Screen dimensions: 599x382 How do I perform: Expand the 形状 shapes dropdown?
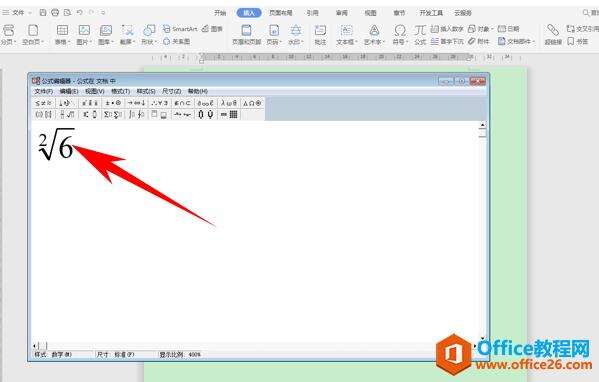pyautogui.click(x=149, y=35)
